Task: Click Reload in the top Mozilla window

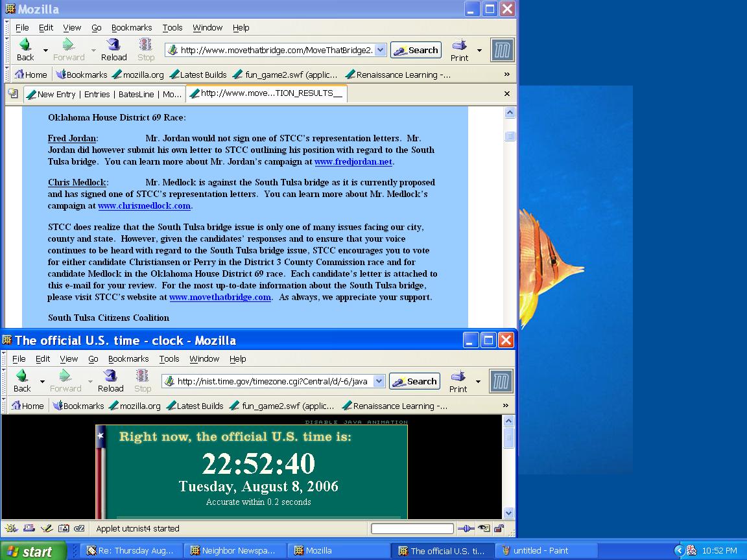Action: (x=114, y=49)
